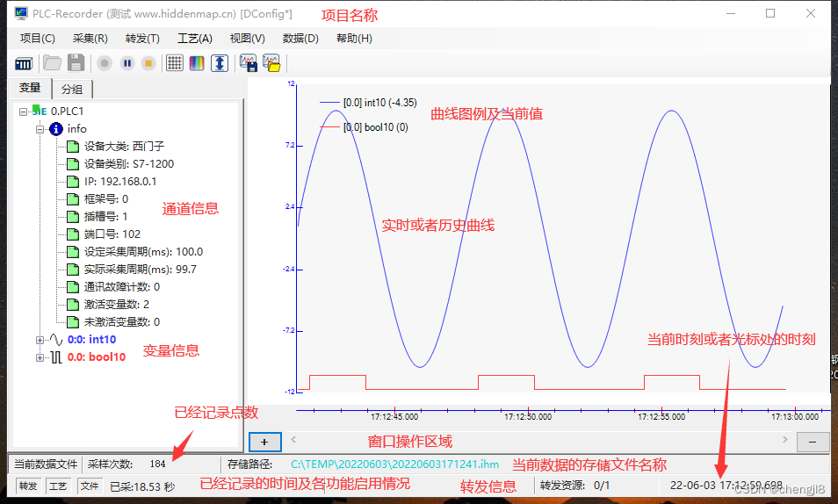Zoom out with the − button
Screen dimensions: 838x504
coord(813,442)
